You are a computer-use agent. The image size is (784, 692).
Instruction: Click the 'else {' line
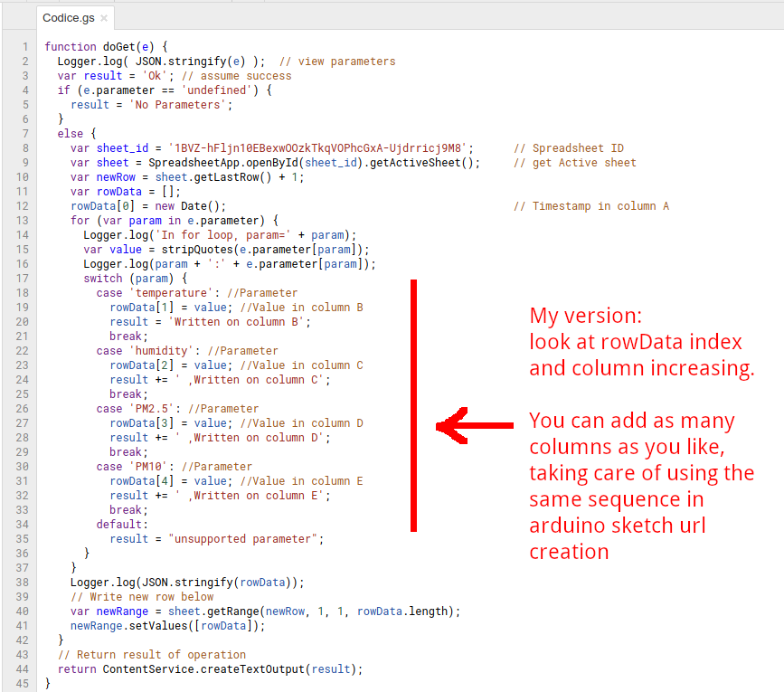pyautogui.click(x=77, y=134)
